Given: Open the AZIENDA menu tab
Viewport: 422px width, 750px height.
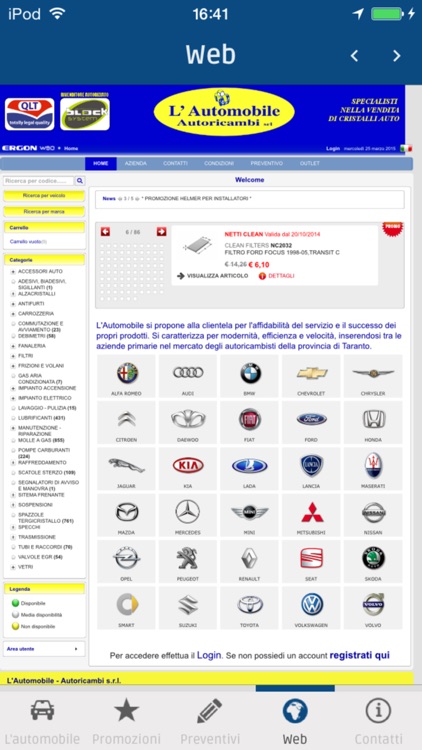Looking at the screenshot, I should (135, 164).
